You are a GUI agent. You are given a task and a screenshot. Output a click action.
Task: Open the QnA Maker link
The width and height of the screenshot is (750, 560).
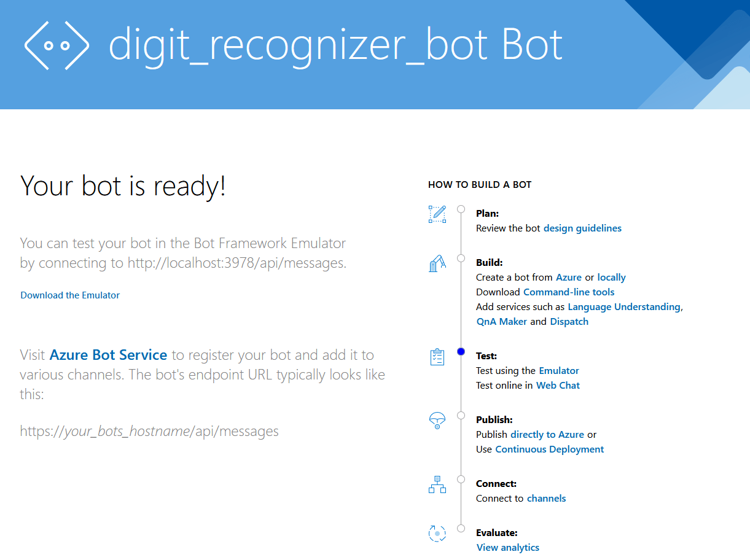click(502, 322)
